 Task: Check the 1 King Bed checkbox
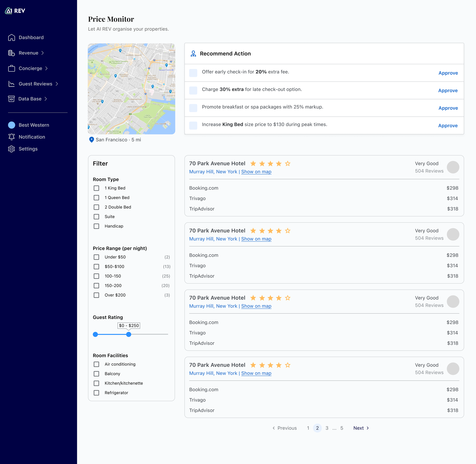tap(96, 188)
